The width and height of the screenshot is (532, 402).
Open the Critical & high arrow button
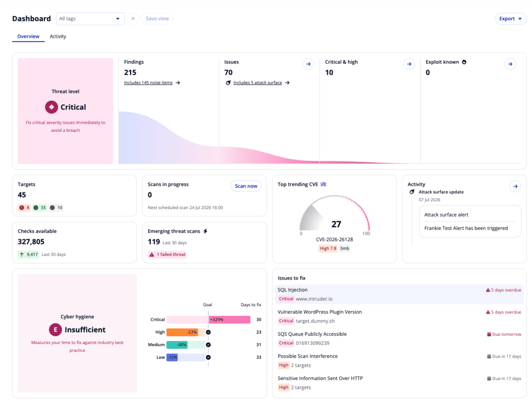click(x=409, y=64)
